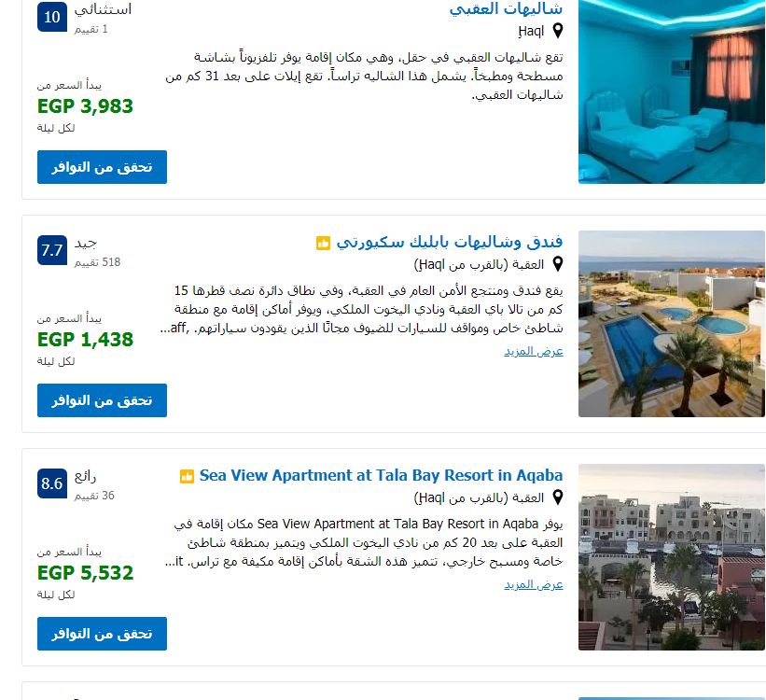
Task: Click the location pin for Public Security hotel
Action: click(557, 264)
